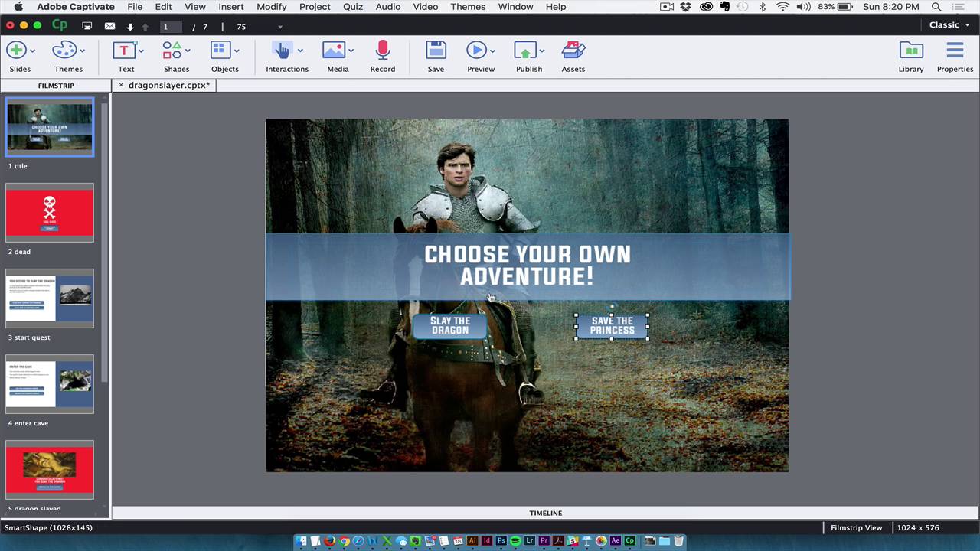Go to next slide with down arrow
The width and height of the screenshot is (980, 551).
[130, 27]
